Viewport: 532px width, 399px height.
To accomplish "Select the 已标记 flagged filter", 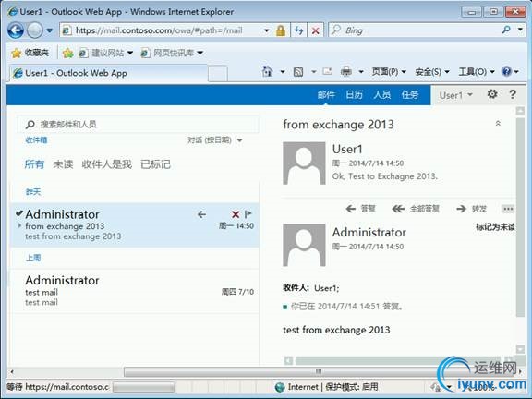I will click(155, 164).
